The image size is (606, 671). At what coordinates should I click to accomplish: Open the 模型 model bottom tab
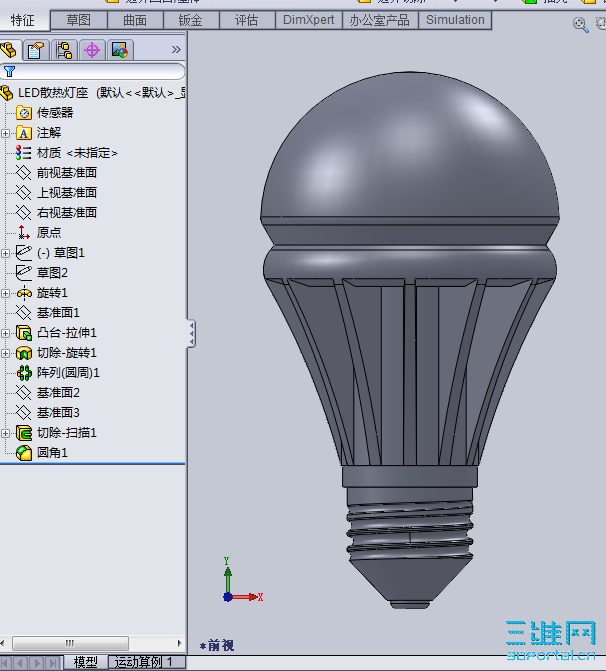[86, 662]
